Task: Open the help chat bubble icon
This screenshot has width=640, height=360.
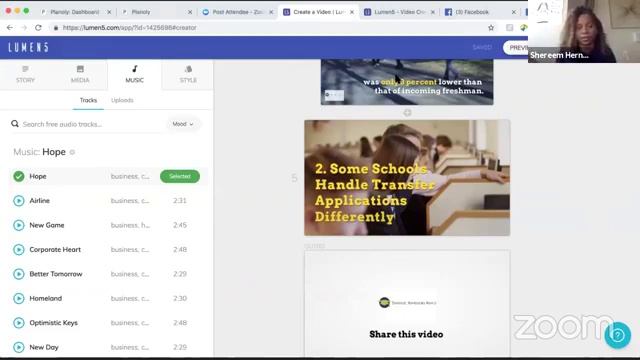Action: click(x=618, y=335)
